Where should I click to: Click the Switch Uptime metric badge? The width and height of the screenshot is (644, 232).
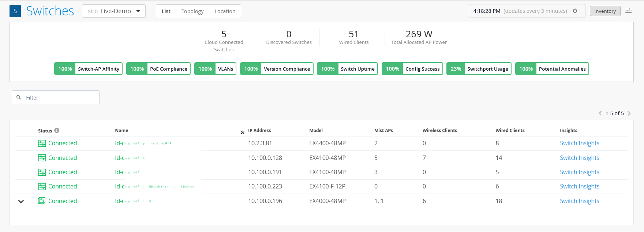(347, 69)
